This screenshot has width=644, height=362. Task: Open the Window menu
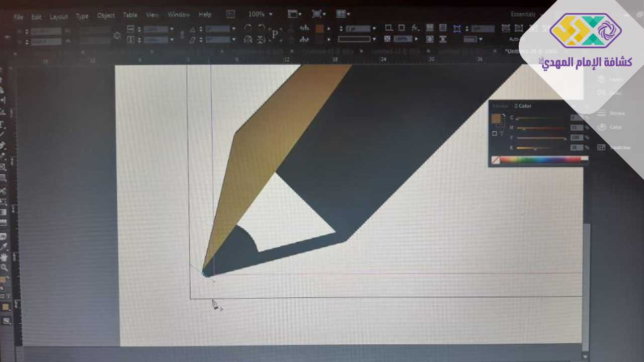point(179,15)
